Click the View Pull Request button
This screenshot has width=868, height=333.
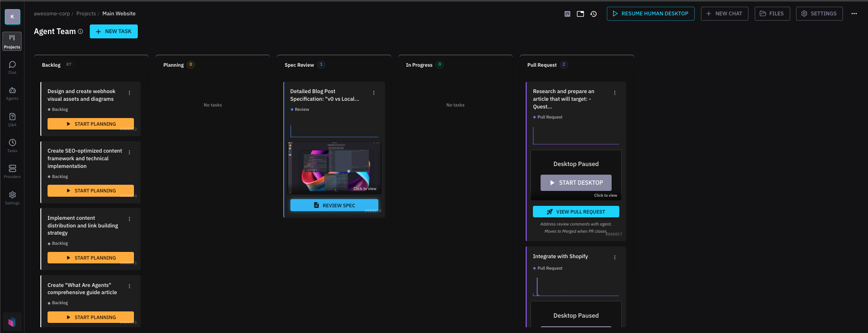point(576,212)
